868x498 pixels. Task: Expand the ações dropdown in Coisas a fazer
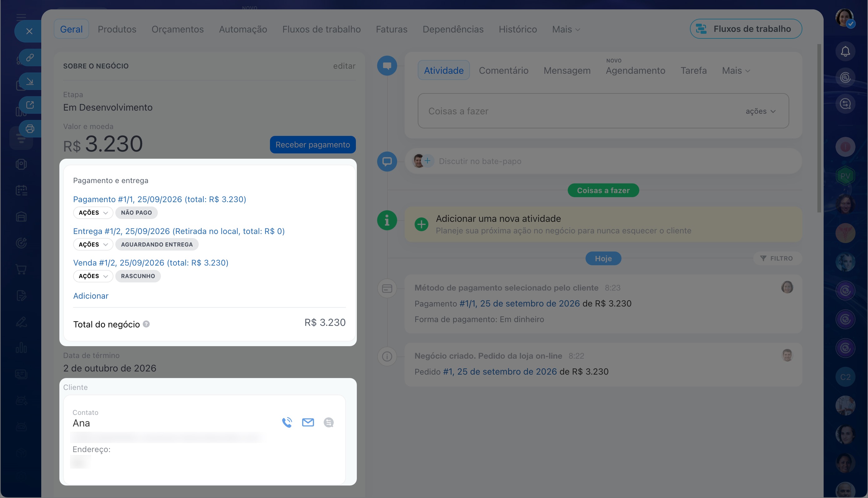click(x=761, y=111)
